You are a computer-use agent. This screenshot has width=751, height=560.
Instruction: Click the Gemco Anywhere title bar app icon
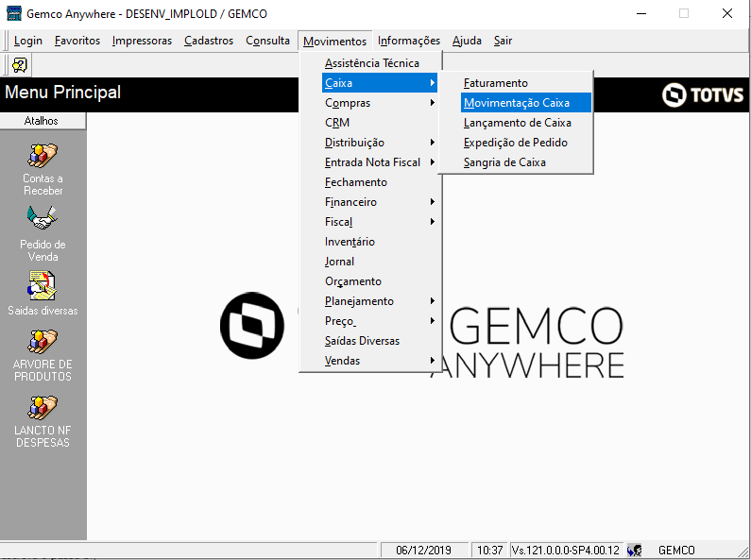click(14, 13)
